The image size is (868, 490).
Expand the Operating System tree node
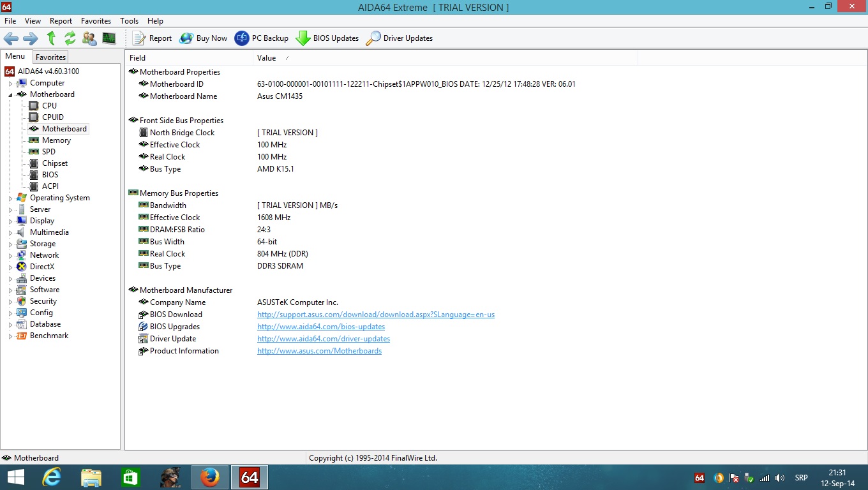point(10,198)
